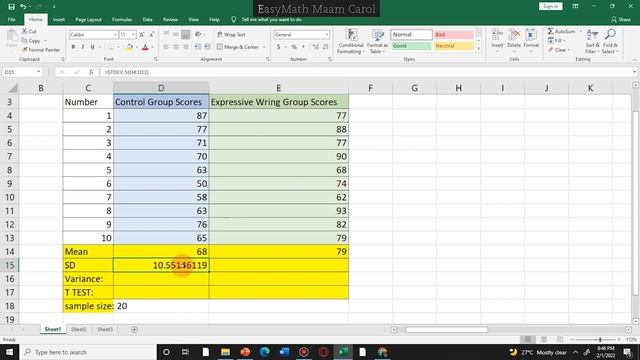Open the Name Box dropdown arrow

click(x=38, y=72)
